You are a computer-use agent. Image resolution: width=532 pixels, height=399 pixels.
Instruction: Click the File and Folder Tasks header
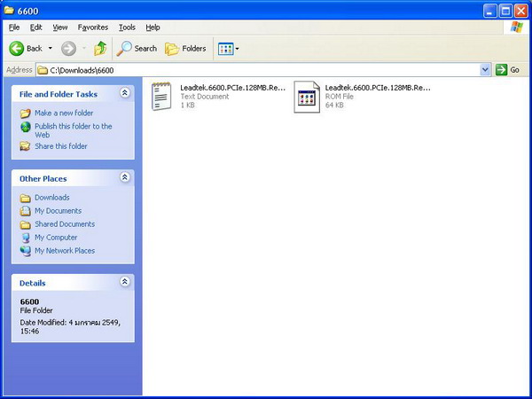(59, 94)
